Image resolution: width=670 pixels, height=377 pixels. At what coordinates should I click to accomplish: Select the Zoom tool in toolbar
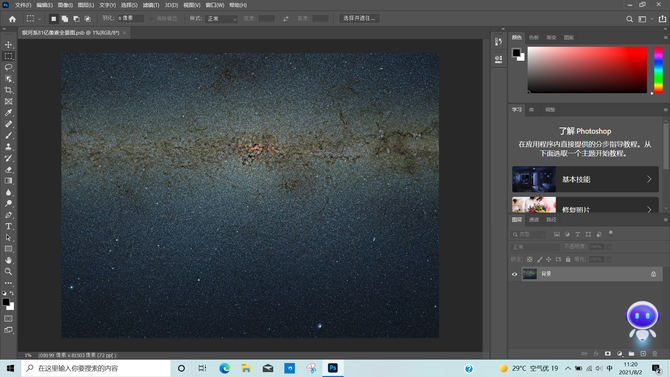click(x=8, y=271)
